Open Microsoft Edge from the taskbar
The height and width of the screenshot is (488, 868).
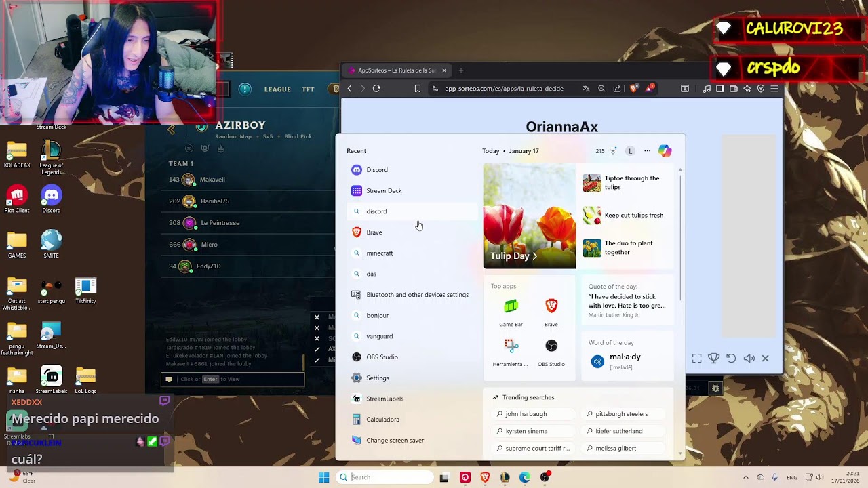tap(525, 477)
